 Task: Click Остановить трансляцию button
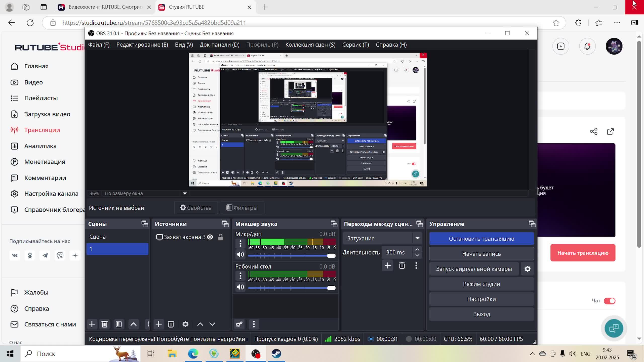pos(481,239)
